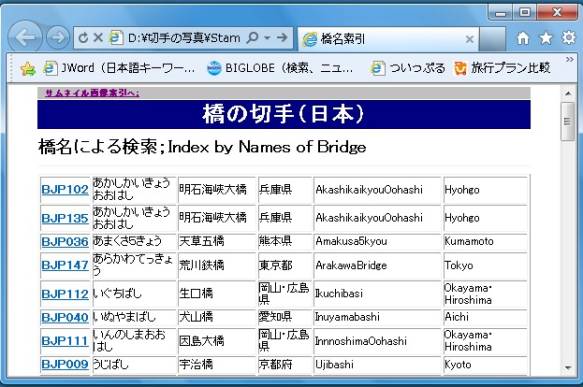Screen dimensions: 583x387
Task: Close the 橋名索引 tab
Action: [470, 39]
